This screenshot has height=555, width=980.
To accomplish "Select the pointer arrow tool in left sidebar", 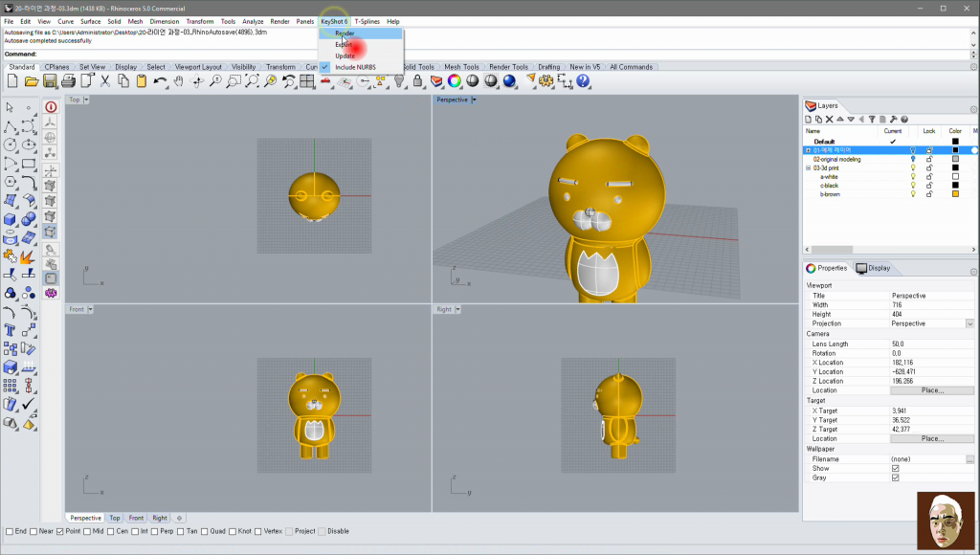I will click(10, 107).
